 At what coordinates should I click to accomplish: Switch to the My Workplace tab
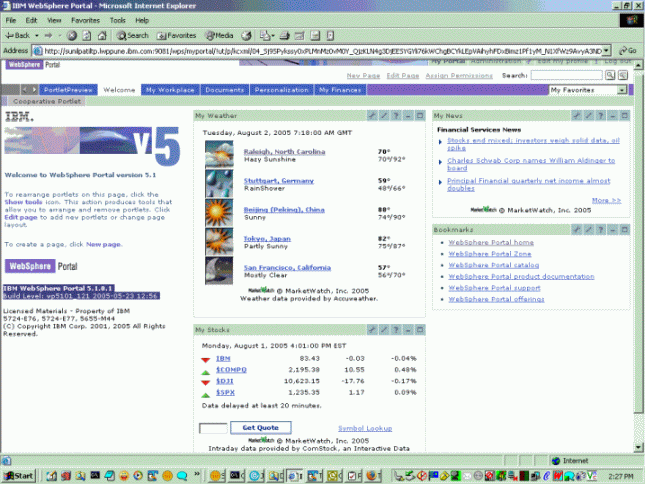(x=170, y=90)
